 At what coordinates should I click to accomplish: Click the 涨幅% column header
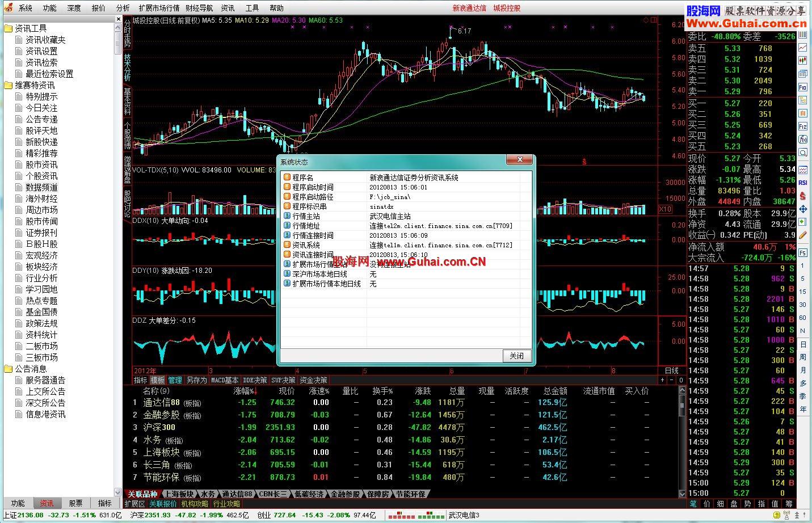click(245, 391)
